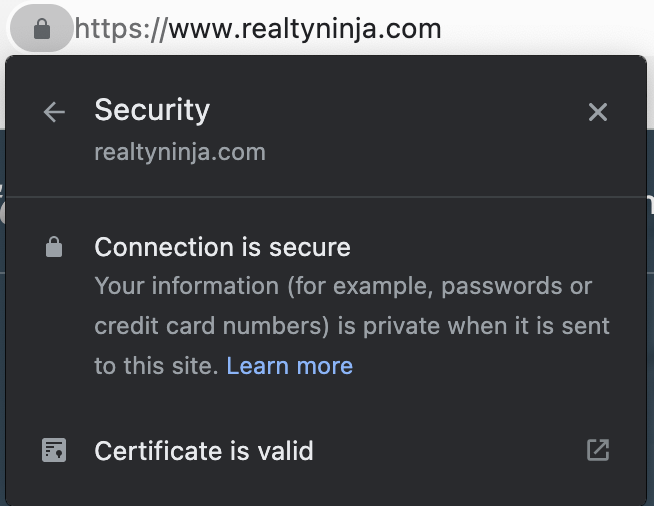Select the Certificate is valid row text
This screenshot has width=654, height=506.
pos(204,451)
